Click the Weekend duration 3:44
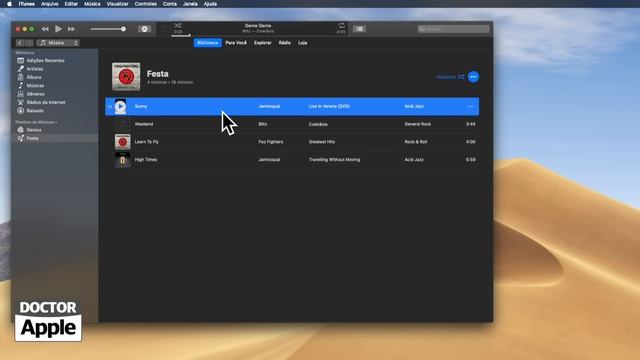Viewport: 640px width, 360px height. click(x=471, y=124)
